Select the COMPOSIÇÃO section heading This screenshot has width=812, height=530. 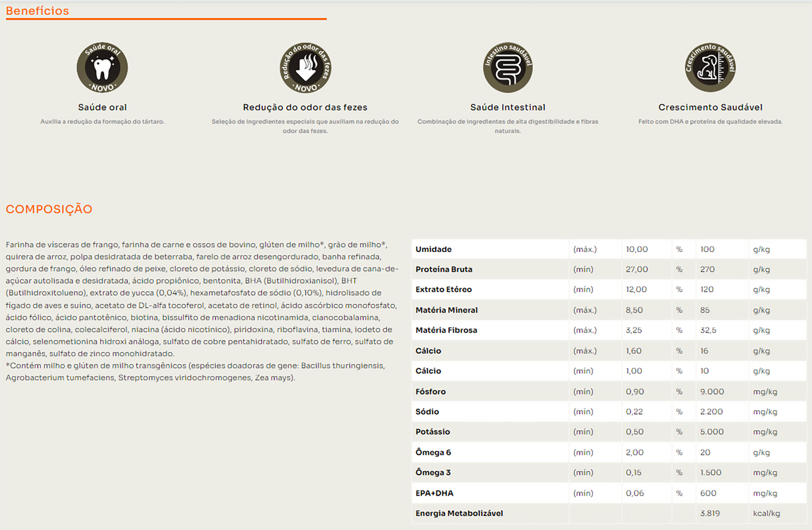[49, 209]
